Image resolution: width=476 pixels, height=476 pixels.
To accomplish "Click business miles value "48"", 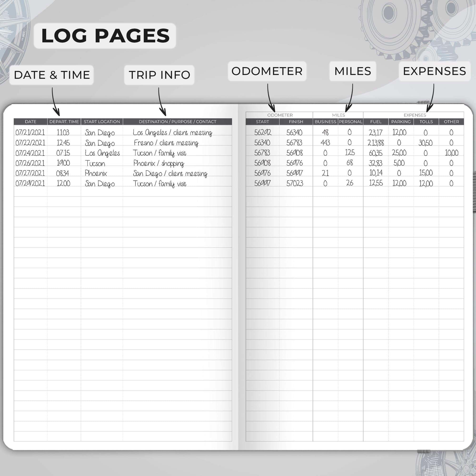I will coord(325,133).
